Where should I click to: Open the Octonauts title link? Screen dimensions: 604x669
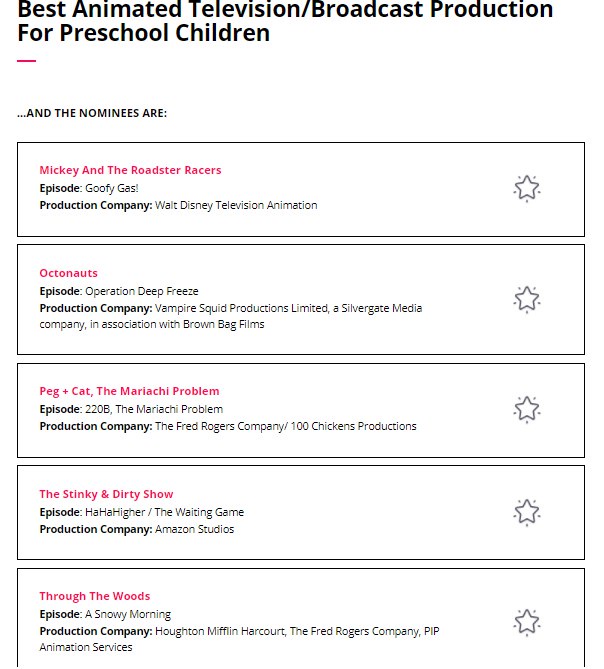coord(68,273)
